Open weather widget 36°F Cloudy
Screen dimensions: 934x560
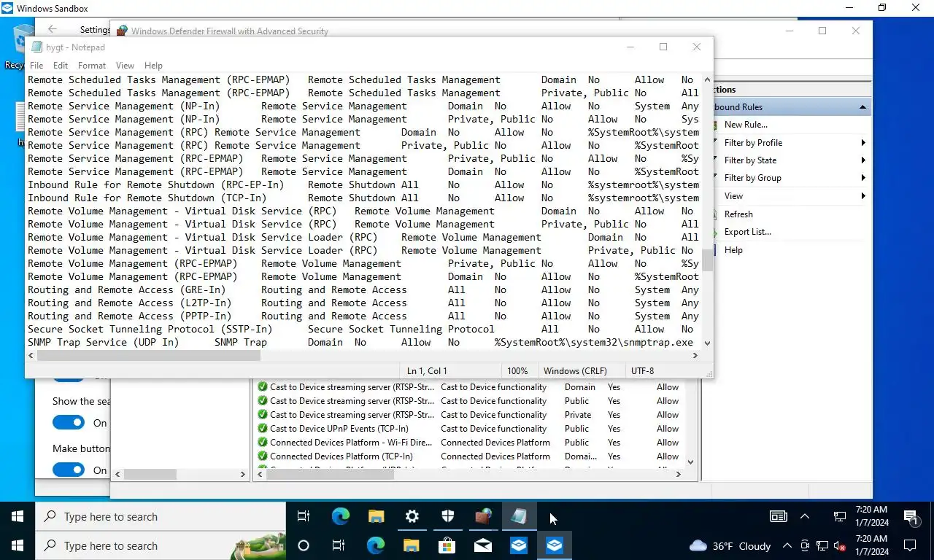coord(730,545)
